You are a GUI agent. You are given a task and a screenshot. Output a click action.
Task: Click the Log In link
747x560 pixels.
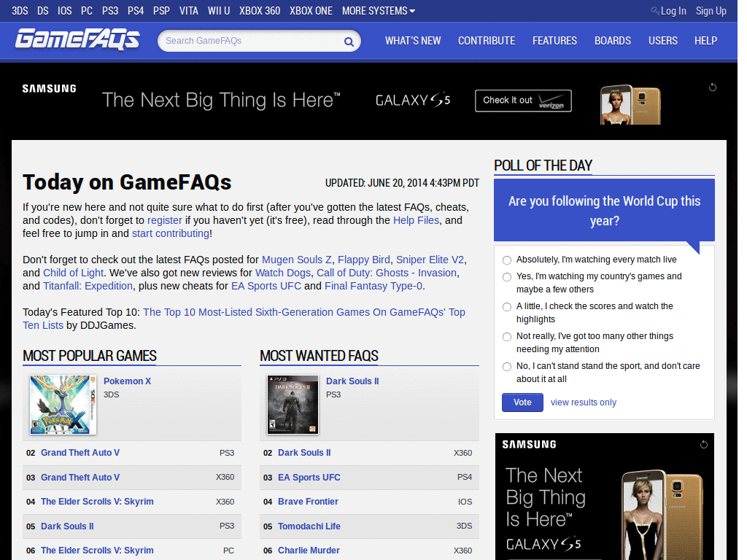pos(673,10)
